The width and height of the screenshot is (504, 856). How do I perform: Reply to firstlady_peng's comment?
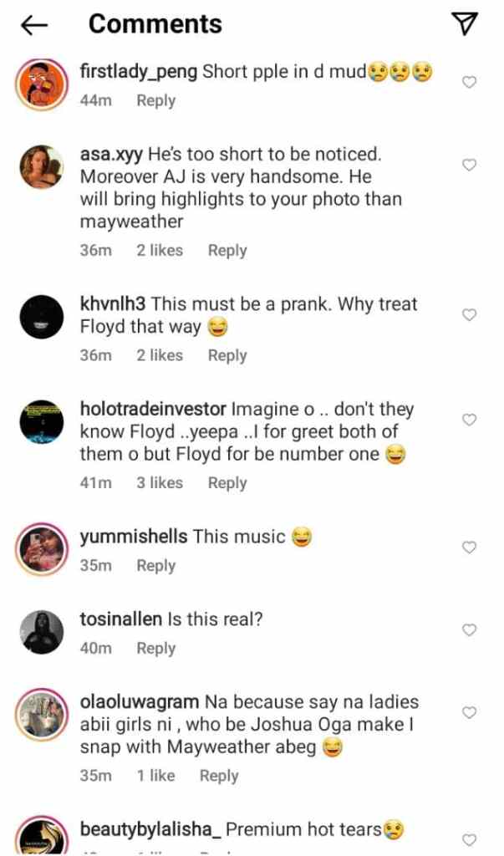156,100
